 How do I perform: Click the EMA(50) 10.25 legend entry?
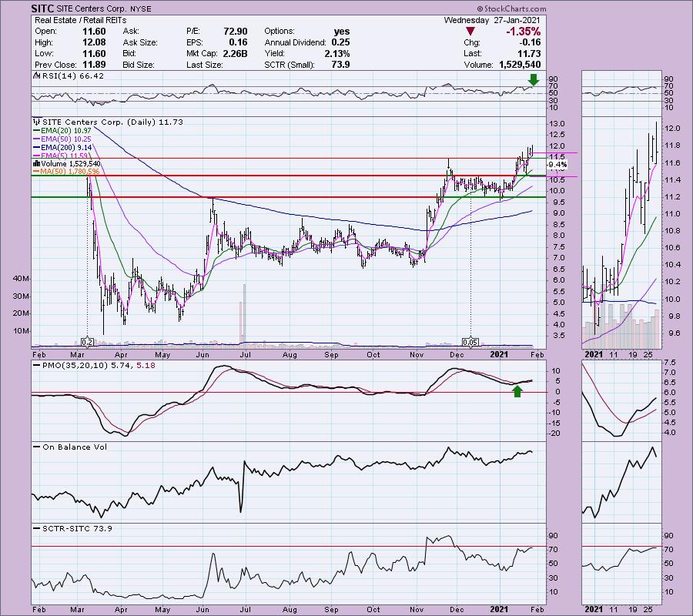tap(62, 139)
